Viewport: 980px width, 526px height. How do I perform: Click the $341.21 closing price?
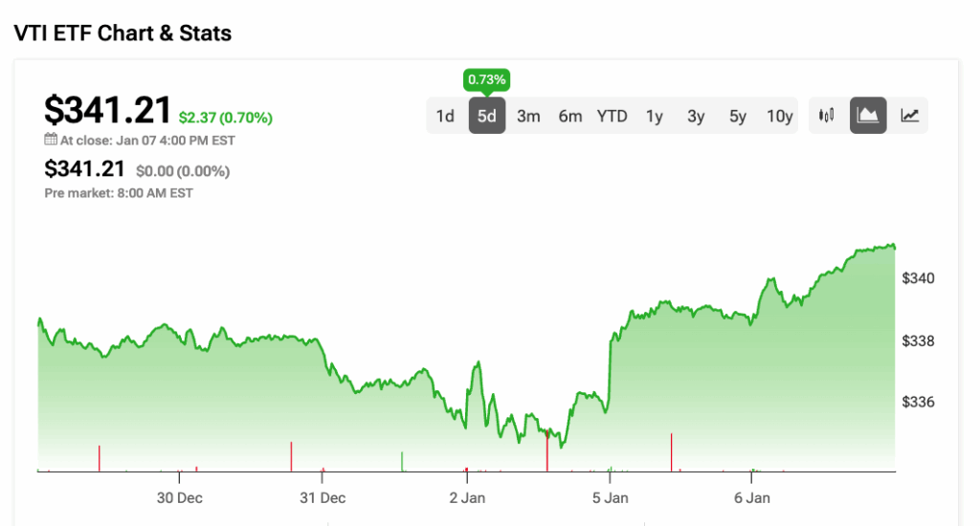[107, 109]
